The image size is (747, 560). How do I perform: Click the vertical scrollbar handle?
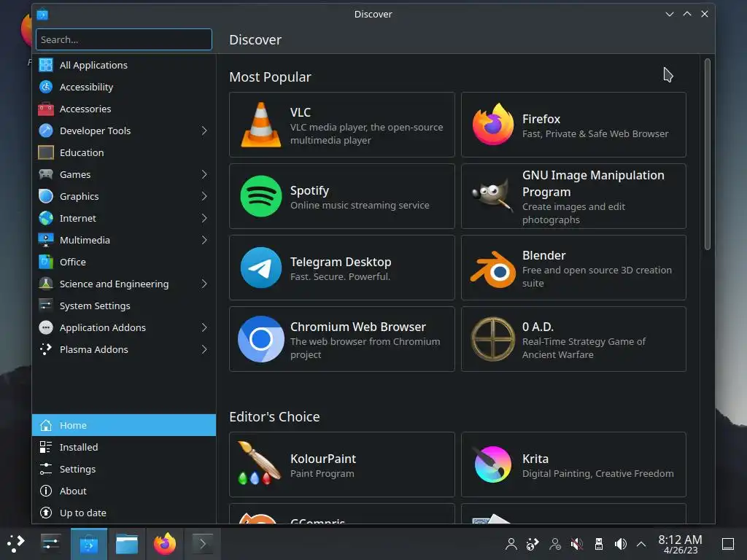(x=708, y=154)
